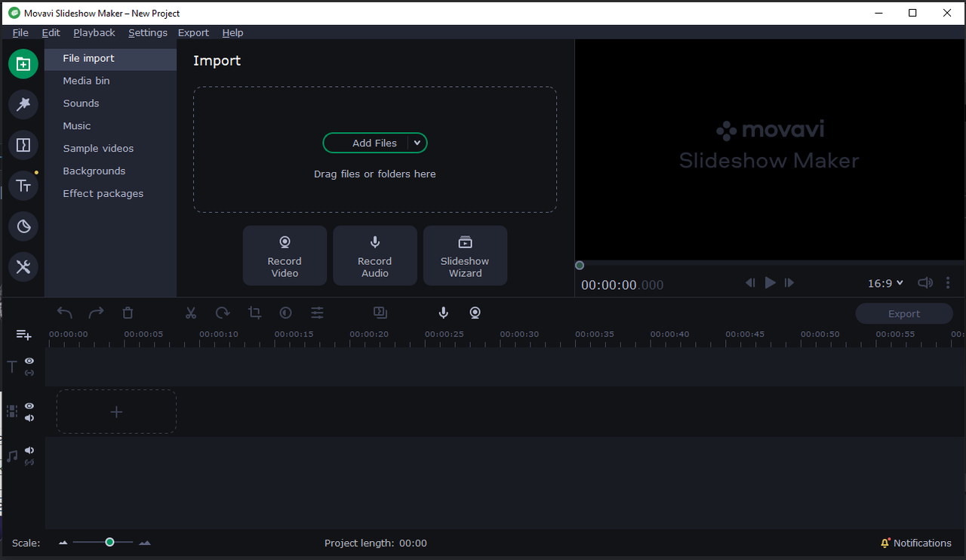966x560 pixels.
Task: Toggle Audio track link icon
Action: click(29, 462)
